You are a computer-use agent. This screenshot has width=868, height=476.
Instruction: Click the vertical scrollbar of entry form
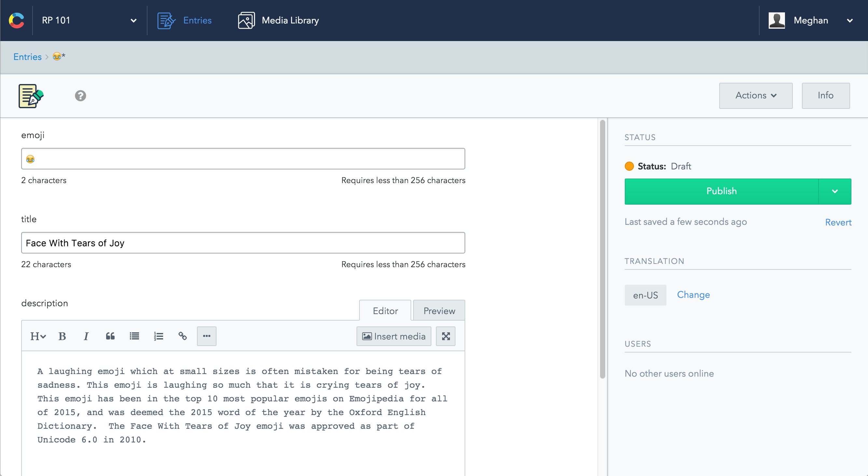(602, 250)
